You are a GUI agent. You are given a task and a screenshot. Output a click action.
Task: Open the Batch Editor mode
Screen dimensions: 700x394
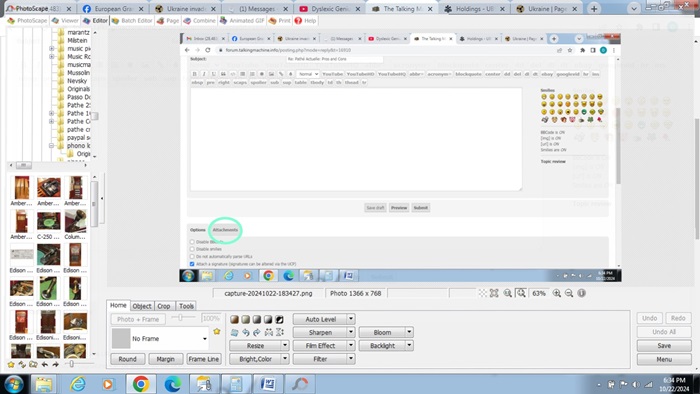132,21
